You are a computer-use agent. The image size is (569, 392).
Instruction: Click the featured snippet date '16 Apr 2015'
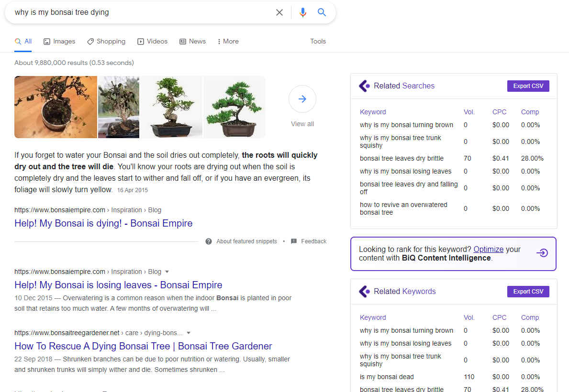point(133,190)
